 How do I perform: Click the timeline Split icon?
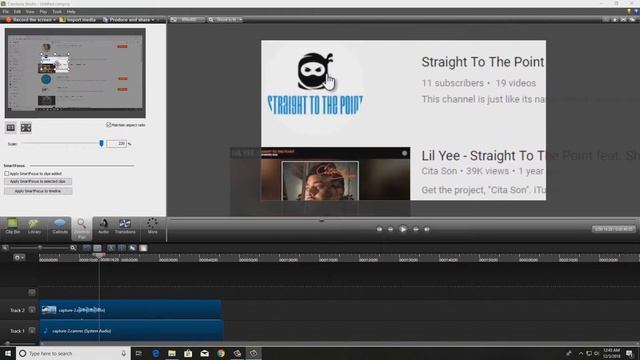pyautogui.click(x=122, y=247)
